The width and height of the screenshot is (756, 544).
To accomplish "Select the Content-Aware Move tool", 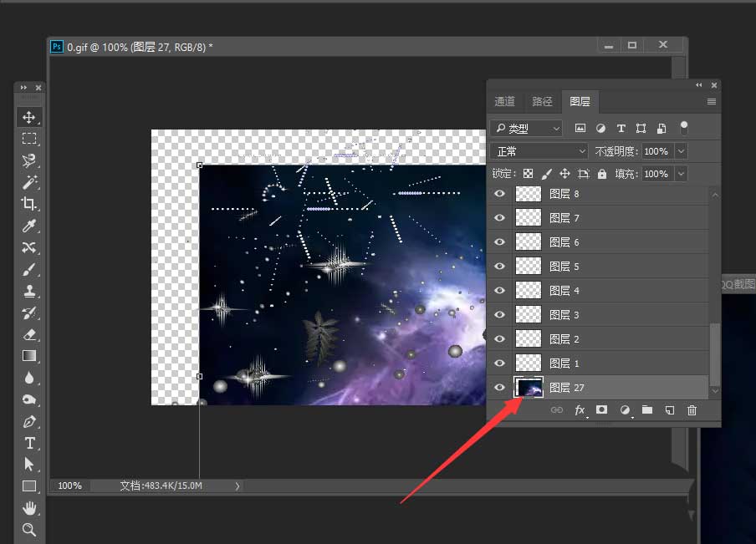I will (x=29, y=247).
